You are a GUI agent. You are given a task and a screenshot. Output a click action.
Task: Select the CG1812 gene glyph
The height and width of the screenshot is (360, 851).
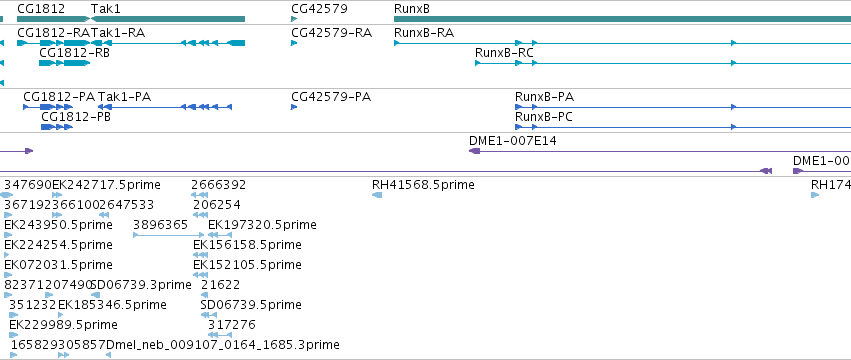point(54,19)
